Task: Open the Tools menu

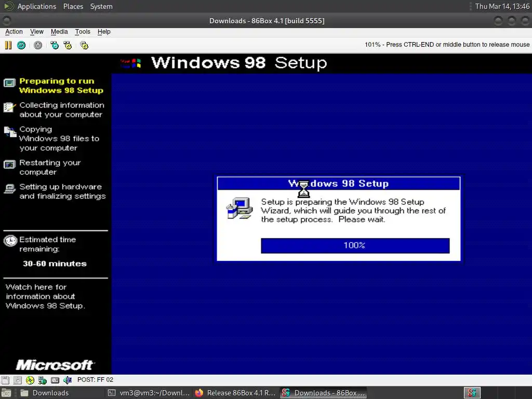Action: pyautogui.click(x=83, y=32)
